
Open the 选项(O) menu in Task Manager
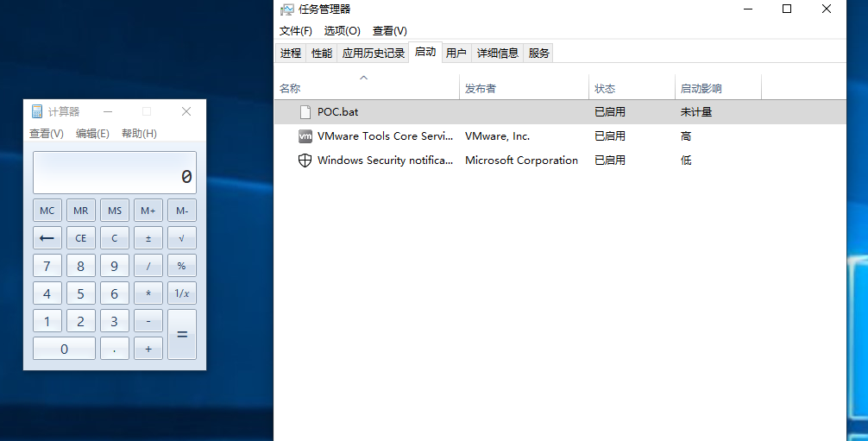click(x=342, y=31)
